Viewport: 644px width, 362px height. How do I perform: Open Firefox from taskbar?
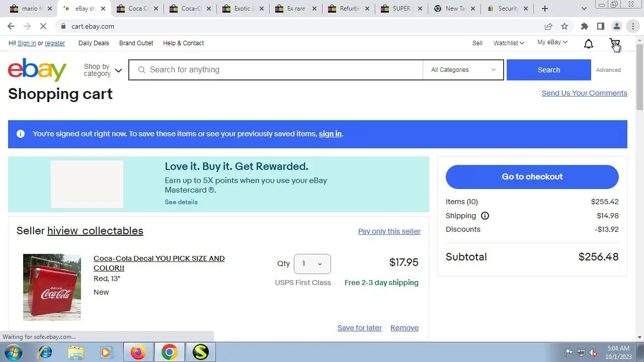pyautogui.click(x=138, y=352)
